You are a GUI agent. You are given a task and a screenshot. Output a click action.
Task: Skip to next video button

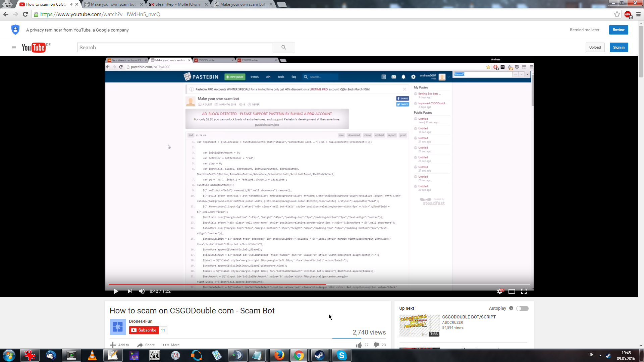[130, 291]
